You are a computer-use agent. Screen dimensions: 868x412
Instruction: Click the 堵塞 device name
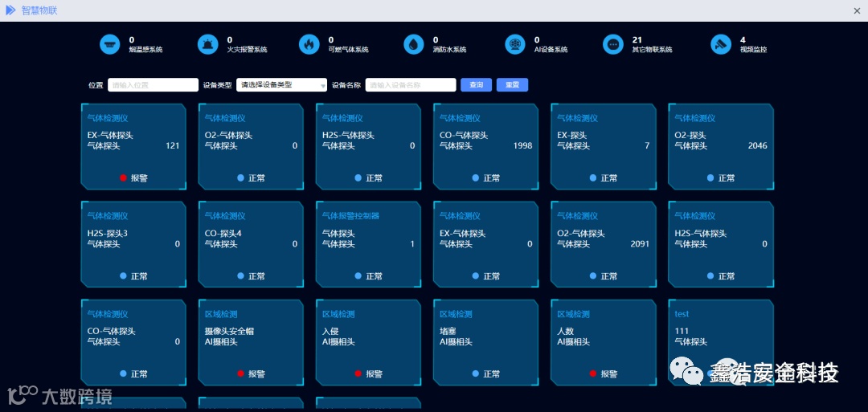448,331
